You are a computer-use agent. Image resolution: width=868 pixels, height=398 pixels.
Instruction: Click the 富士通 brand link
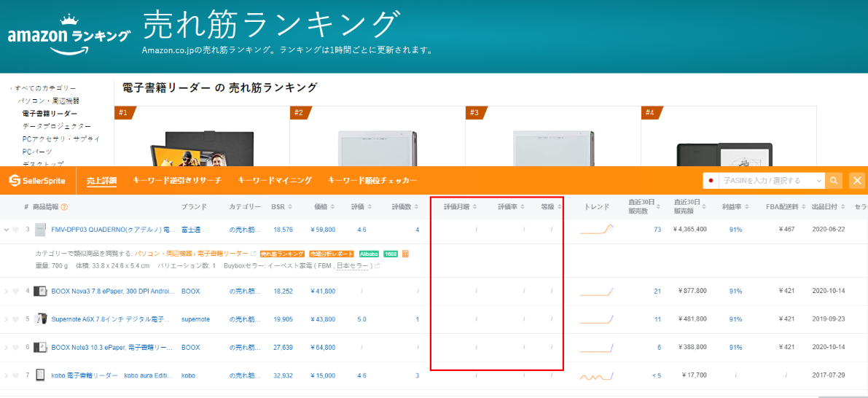(x=191, y=229)
